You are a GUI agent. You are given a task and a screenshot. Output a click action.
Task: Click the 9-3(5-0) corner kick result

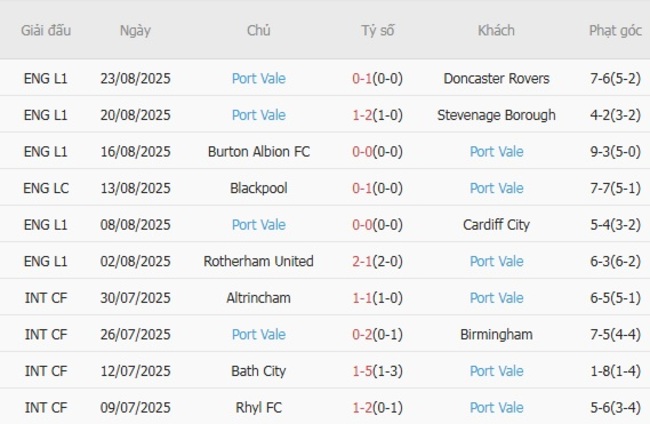point(615,152)
